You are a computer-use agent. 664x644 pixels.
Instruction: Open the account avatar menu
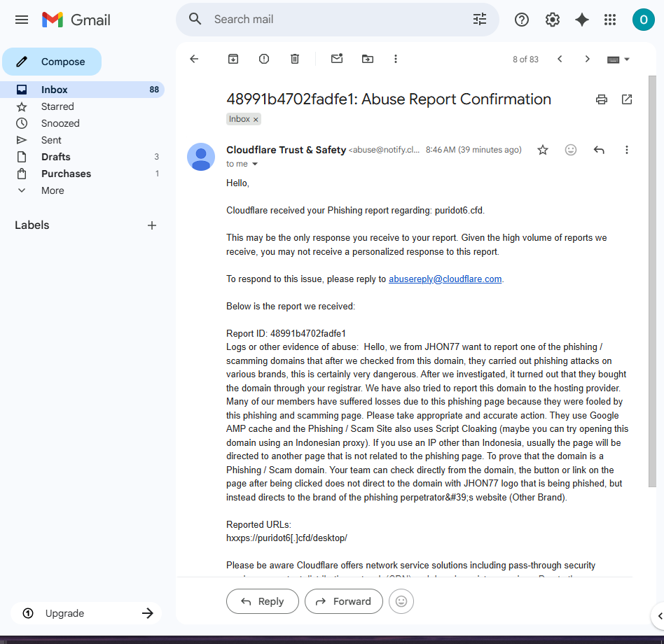coord(643,20)
